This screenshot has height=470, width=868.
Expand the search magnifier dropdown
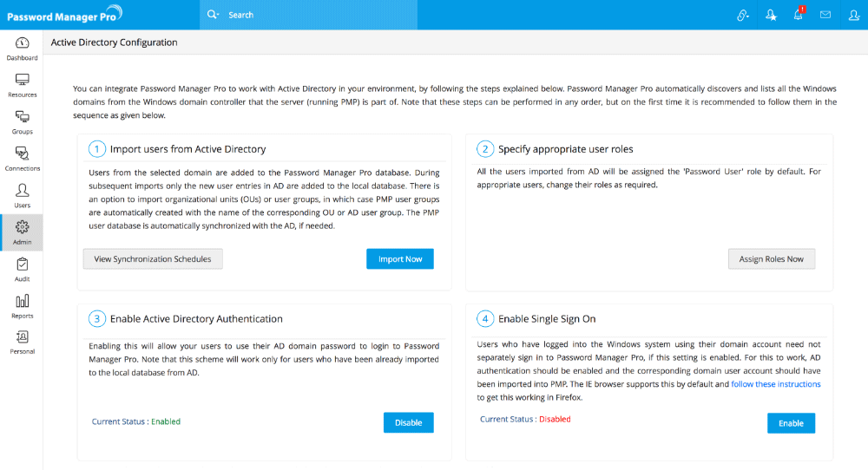[214, 15]
